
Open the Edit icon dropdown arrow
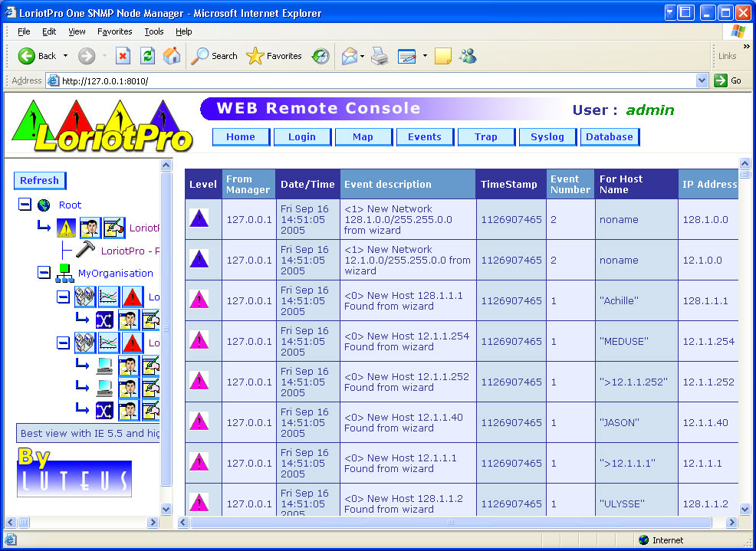tap(425, 56)
